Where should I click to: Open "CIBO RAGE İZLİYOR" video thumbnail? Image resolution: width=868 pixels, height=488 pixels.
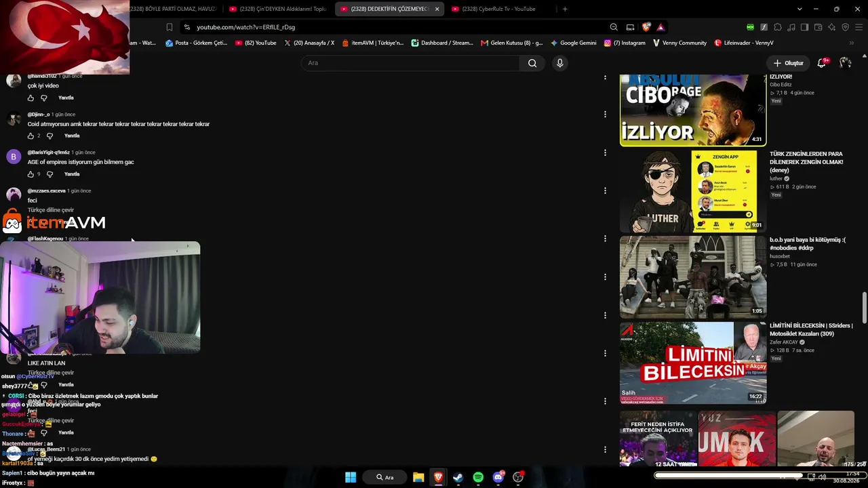tap(693, 110)
